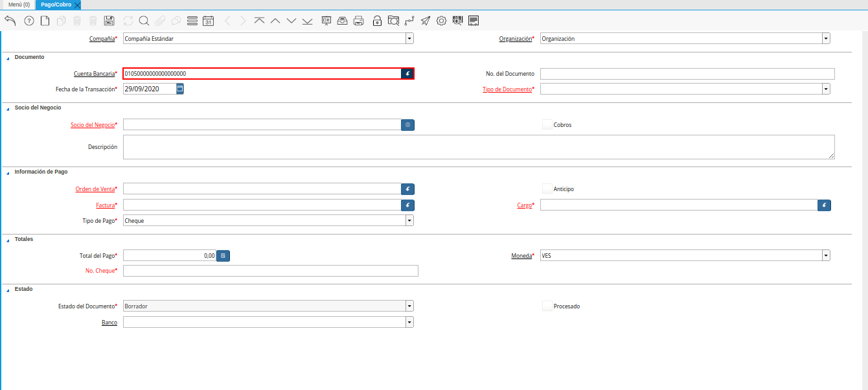Screen dimensions: 868x390
Task: Open the Tipo de Pago dropdown
Action: (x=409, y=221)
